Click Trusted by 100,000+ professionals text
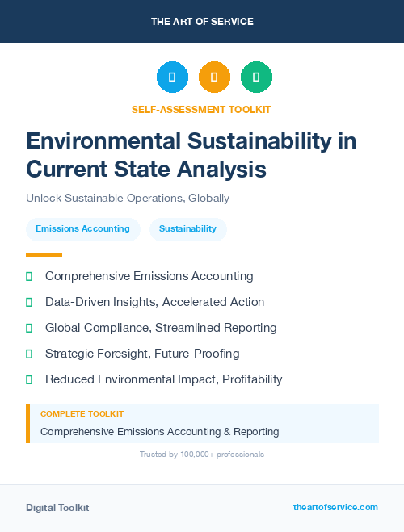Viewport: 404px width, 532px height. [x=202, y=455]
